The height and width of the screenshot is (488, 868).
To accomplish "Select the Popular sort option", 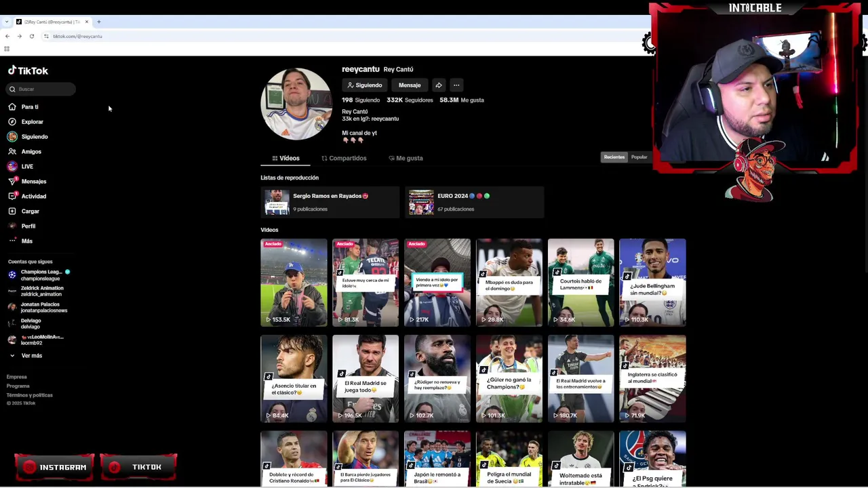I will tap(639, 157).
